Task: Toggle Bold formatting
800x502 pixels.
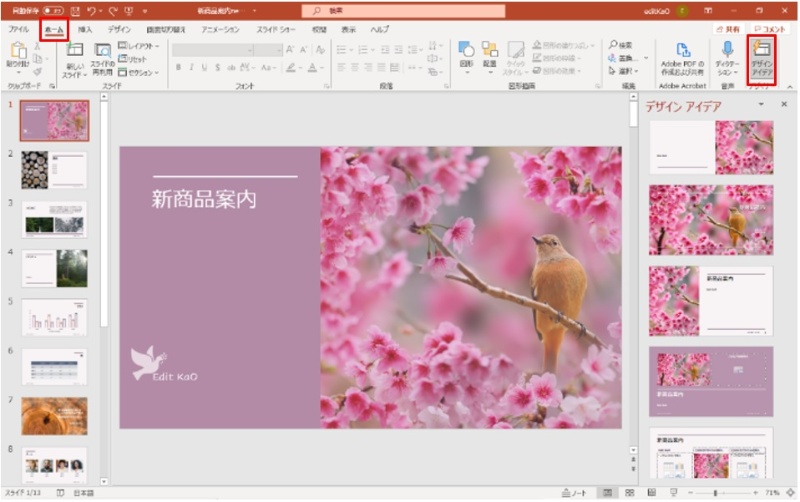Action: [x=178, y=67]
